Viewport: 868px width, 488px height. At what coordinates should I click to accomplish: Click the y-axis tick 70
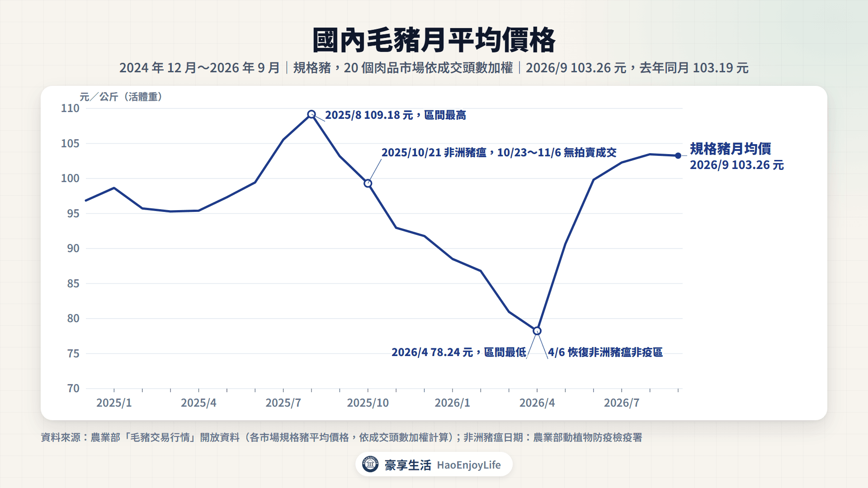73,389
